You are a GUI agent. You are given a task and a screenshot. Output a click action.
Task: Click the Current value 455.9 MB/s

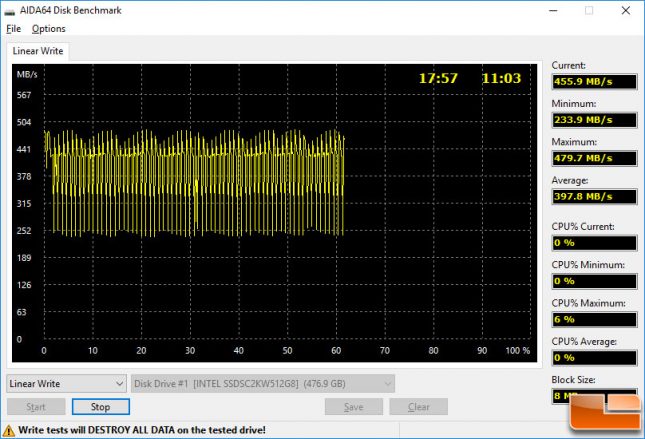[x=594, y=81]
